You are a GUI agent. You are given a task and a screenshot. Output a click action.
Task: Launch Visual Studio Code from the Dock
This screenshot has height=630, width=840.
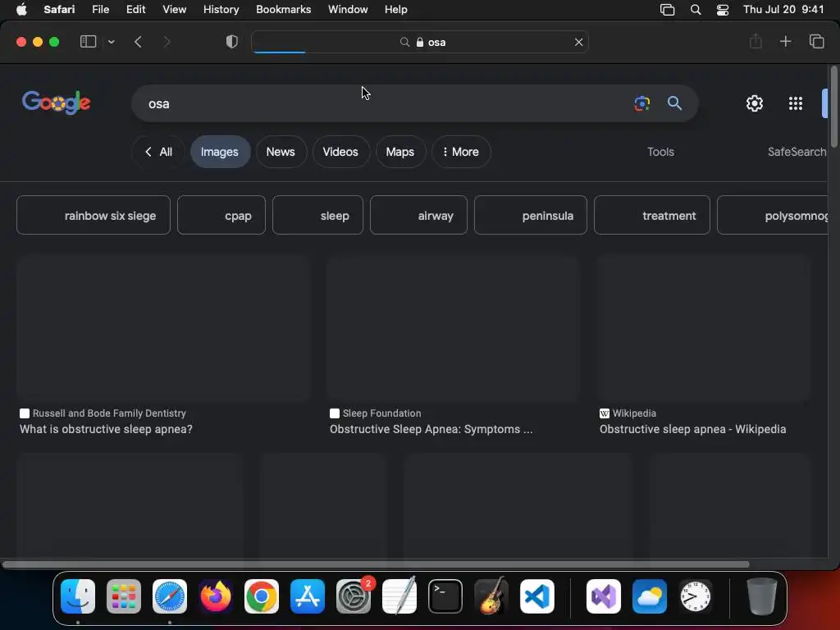pos(536,596)
